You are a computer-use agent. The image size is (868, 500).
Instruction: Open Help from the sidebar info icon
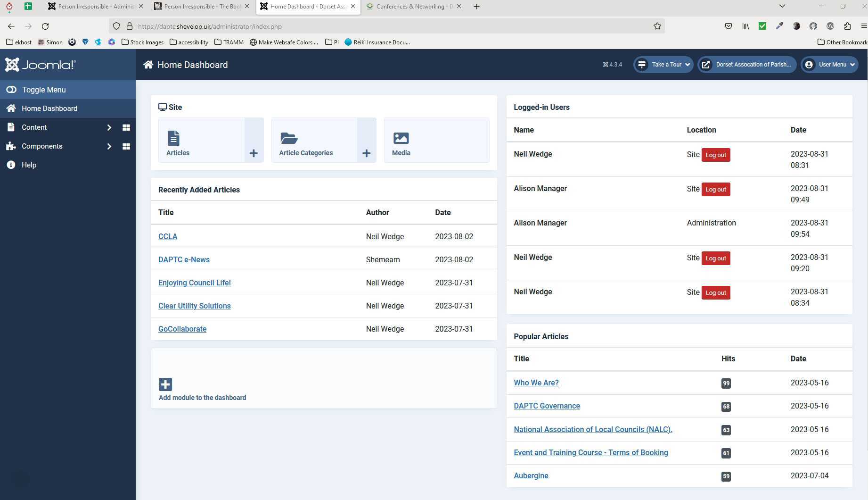click(10, 165)
